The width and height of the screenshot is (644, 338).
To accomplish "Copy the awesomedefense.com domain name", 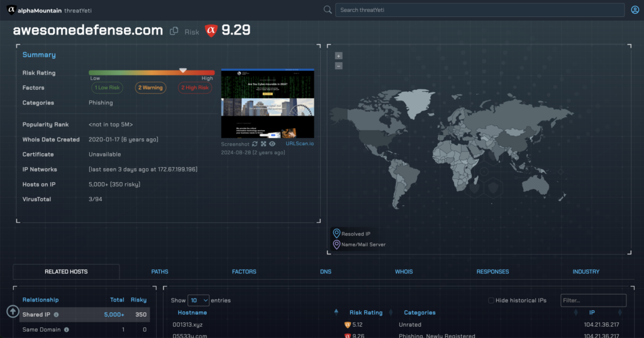I will click(174, 31).
